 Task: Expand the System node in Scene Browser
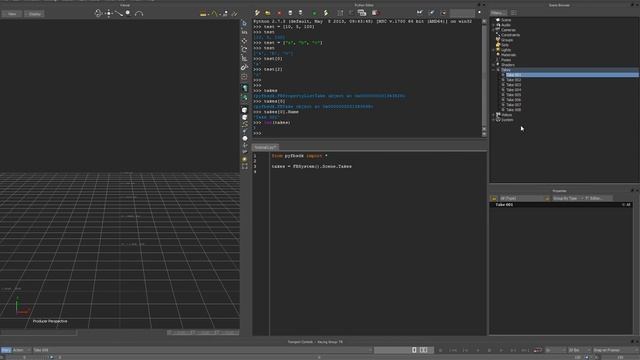(x=493, y=120)
